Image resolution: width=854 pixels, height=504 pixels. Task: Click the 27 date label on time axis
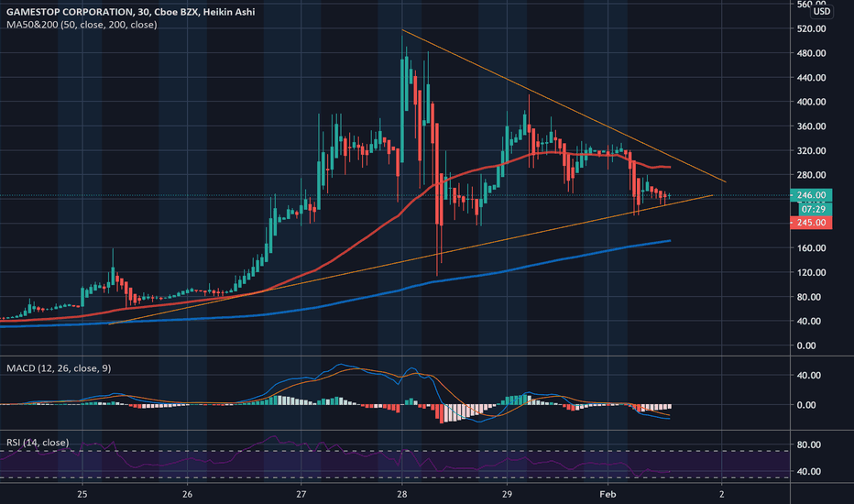point(301,494)
